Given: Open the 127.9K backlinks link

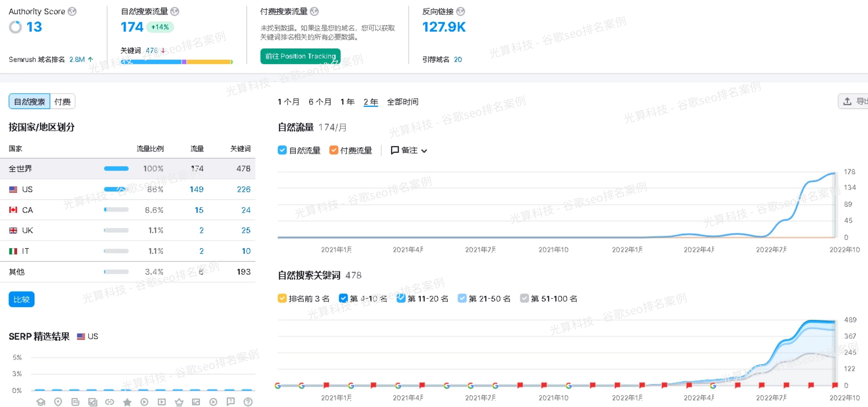Looking at the screenshot, I should pos(443,27).
